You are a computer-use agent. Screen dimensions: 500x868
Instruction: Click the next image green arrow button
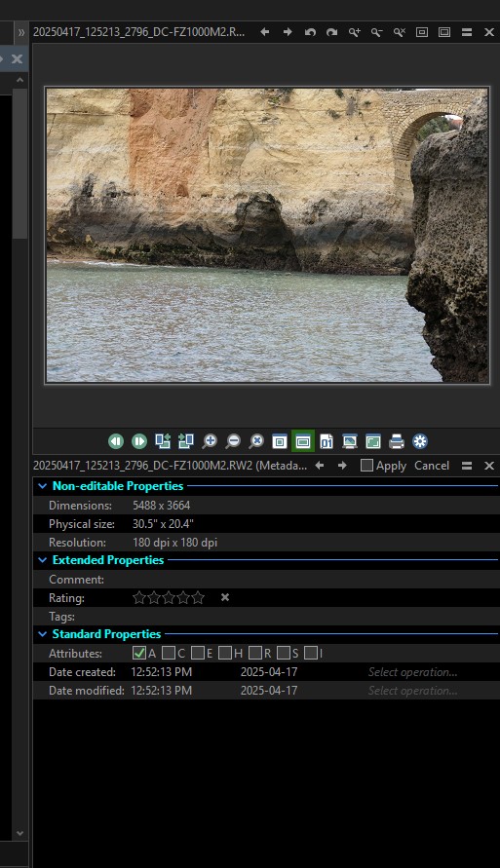tap(139, 441)
